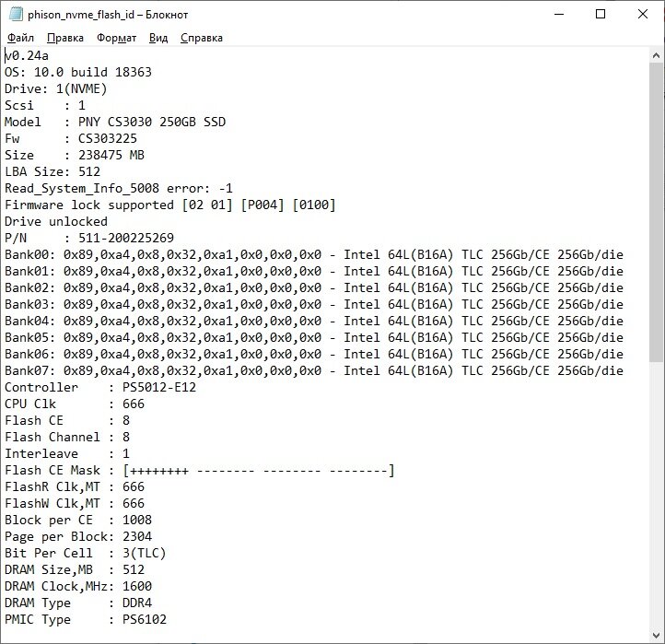Click the Flash CE Mask value
The width and height of the screenshot is (665, 644).
pos(259,470)
